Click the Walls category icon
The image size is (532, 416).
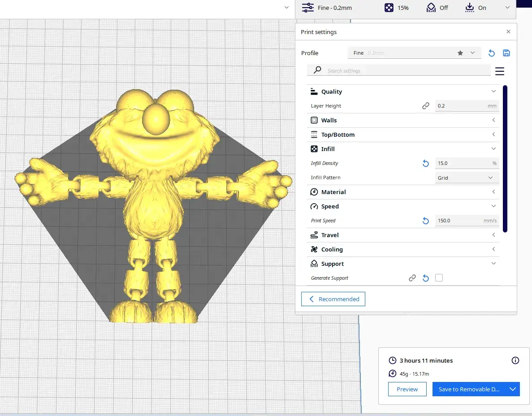click(314, 120)
